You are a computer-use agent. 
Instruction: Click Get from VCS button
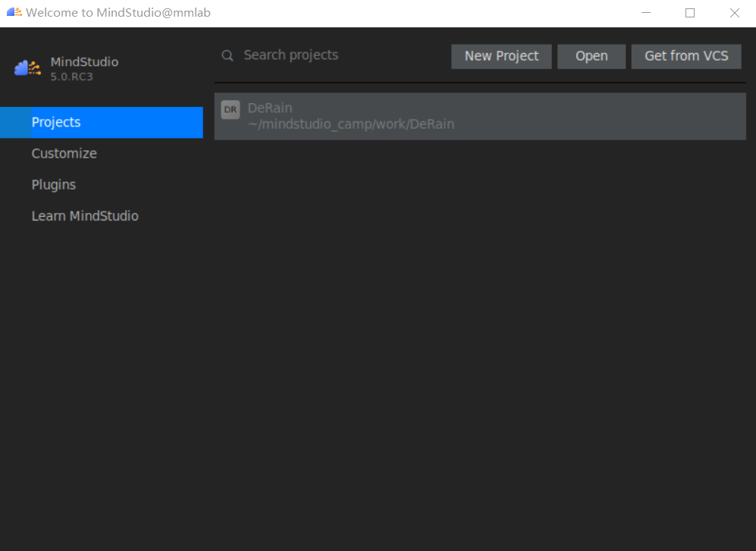pos(685,56)
